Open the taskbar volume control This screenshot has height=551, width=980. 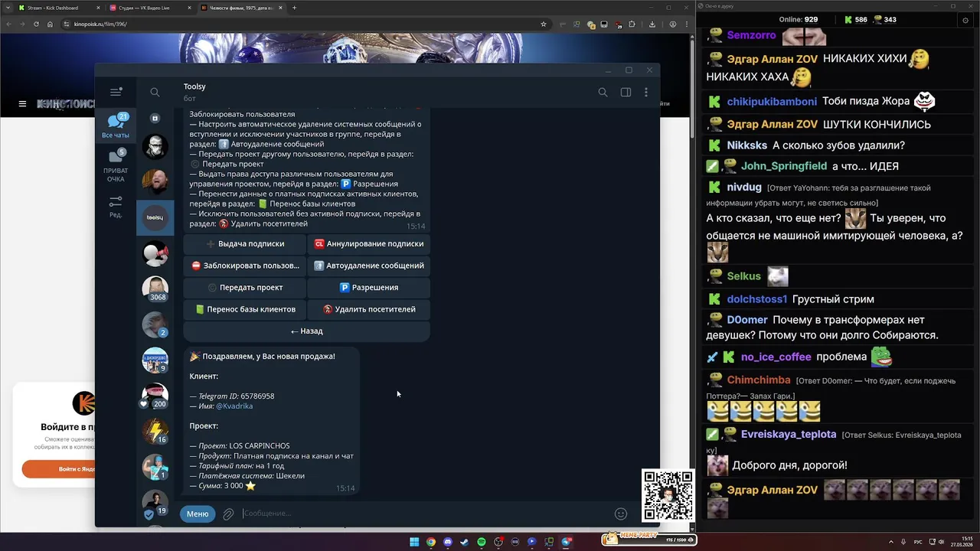coord(941,542)
